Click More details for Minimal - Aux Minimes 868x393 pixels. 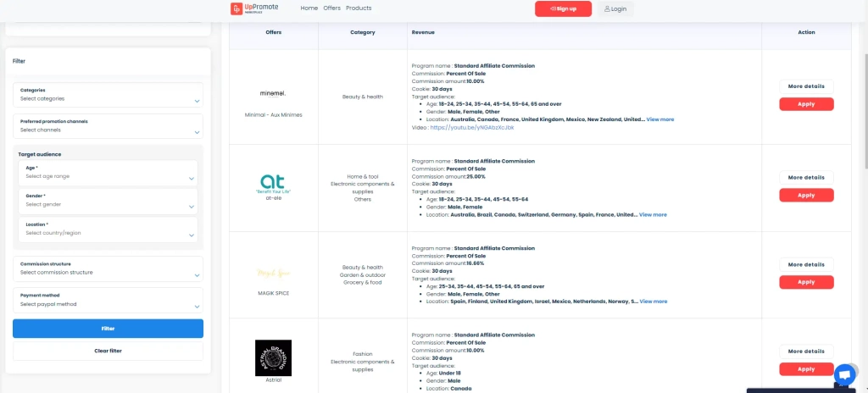806,86
